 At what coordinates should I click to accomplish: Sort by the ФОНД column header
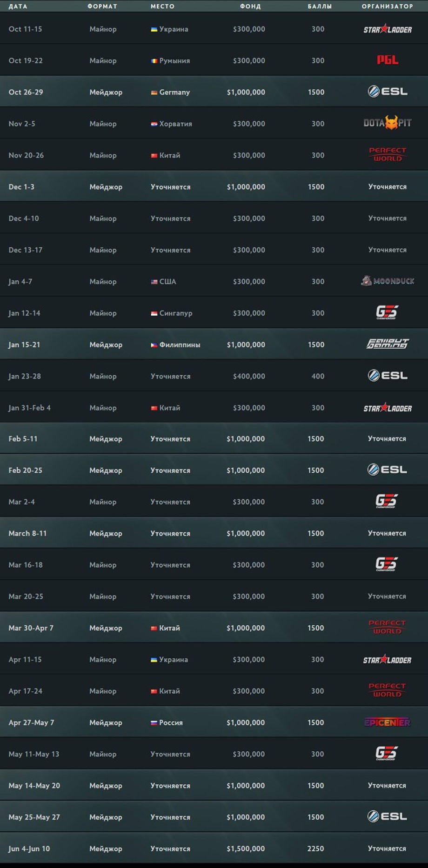[250, 6]
